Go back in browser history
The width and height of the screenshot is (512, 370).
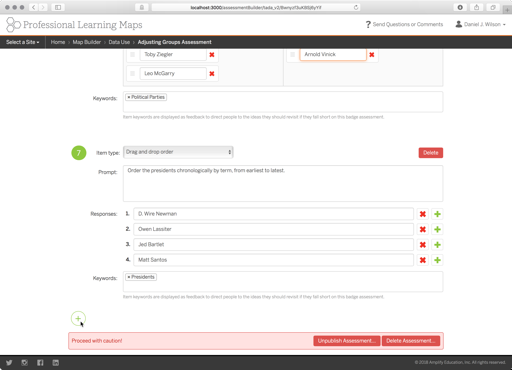33,7
